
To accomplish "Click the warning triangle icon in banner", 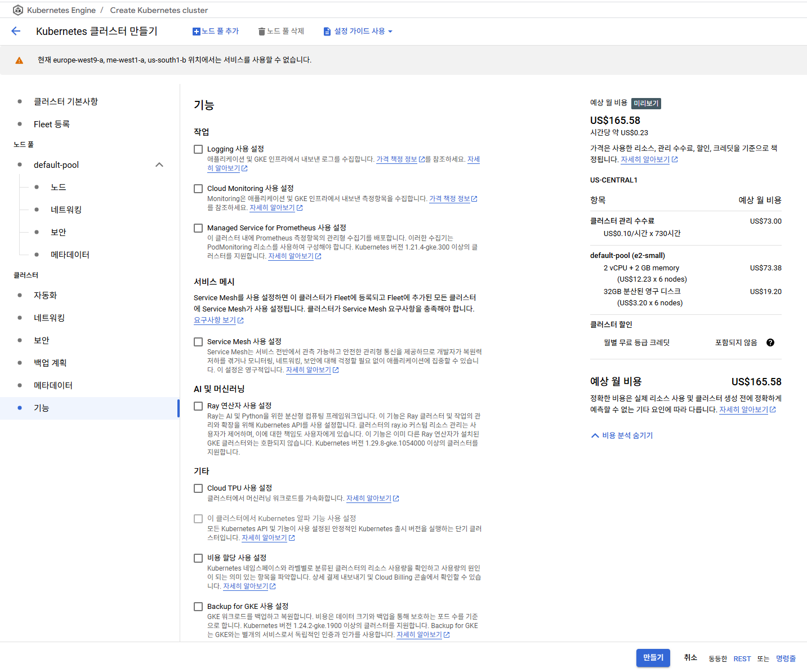I will click(x=19, y=60).
